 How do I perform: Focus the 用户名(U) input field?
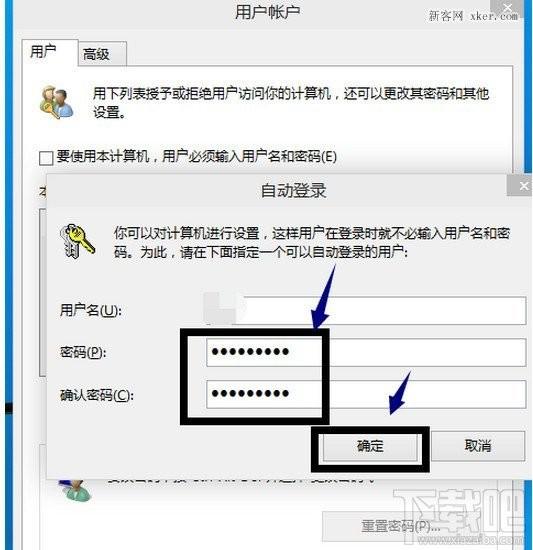click(365, 310)
